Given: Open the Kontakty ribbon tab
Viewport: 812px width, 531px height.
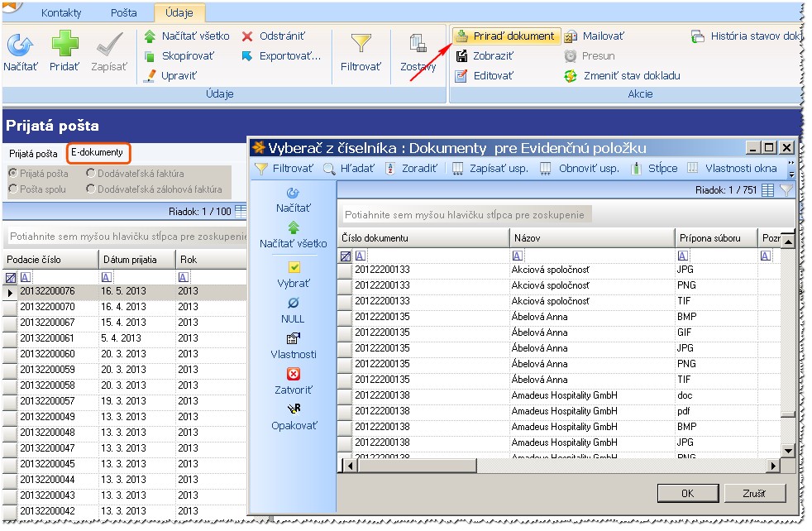Looking at the screenshot, I should [61, 13].
